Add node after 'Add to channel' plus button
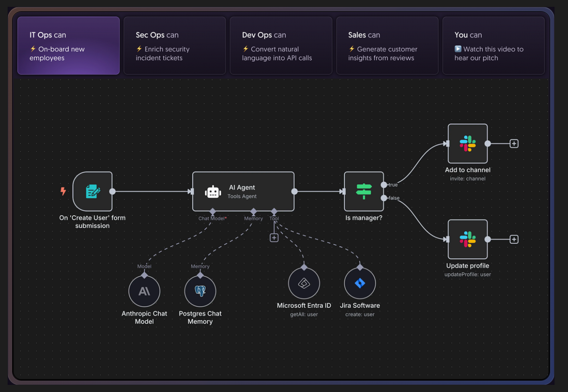568x392 pixels. (514, 144)
